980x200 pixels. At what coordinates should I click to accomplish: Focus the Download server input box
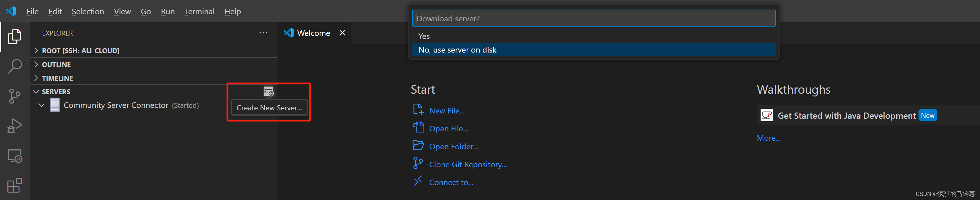tap(593, 18)
